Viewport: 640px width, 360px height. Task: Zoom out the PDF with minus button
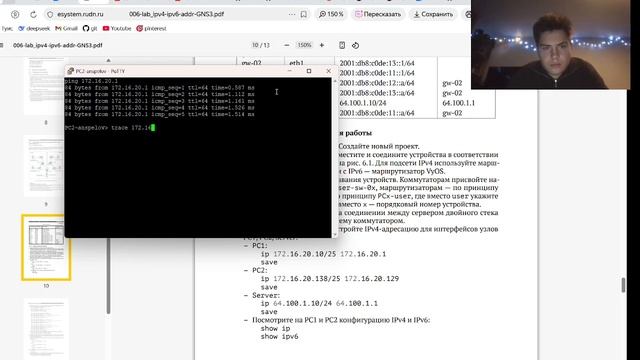pos(287,45)
